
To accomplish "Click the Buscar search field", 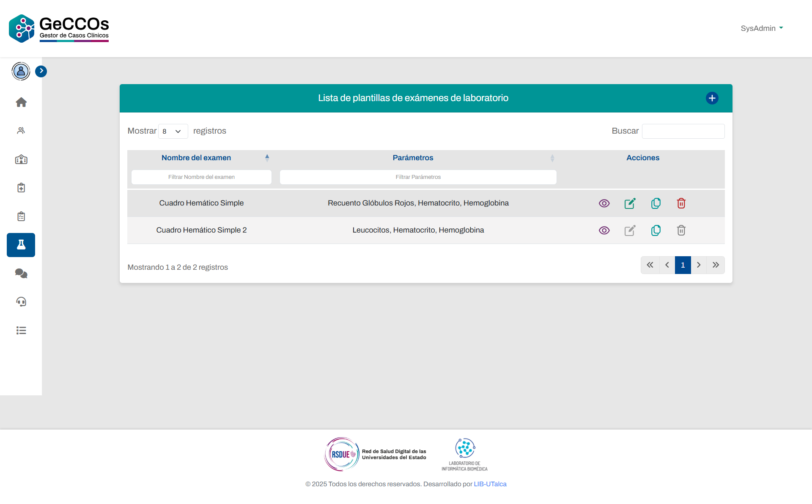I will (683, 131).
